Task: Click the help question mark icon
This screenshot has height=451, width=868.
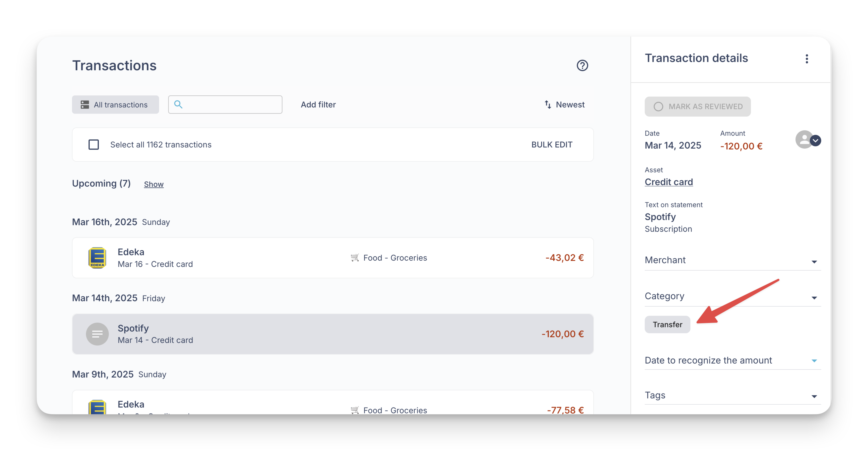Action: coord(582,65)
